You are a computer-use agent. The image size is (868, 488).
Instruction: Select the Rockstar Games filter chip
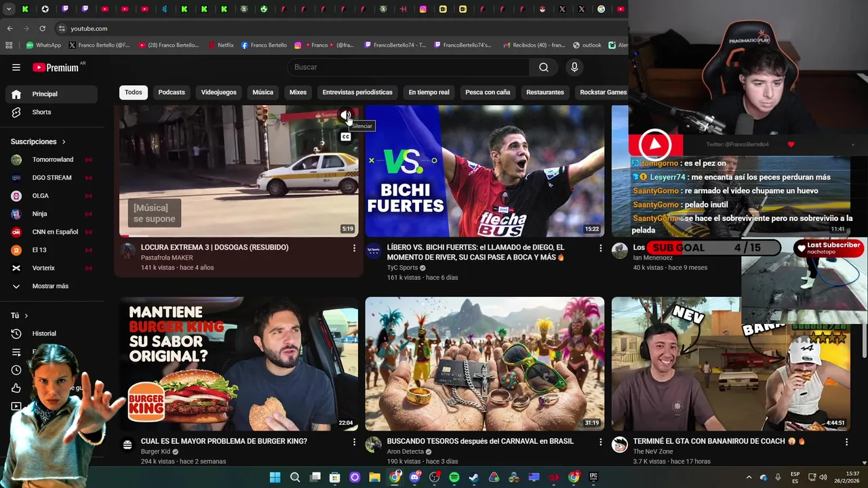tap(603, 92)
